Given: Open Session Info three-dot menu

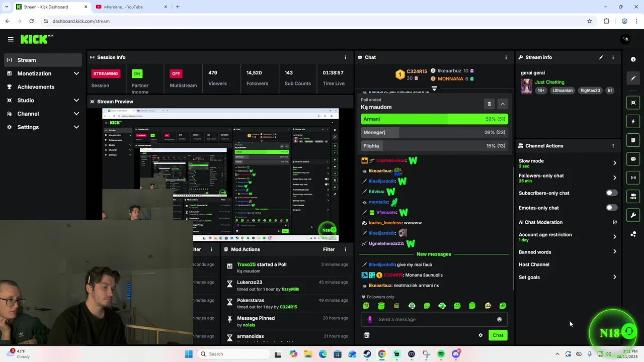Looking at the screenshot, I should (345, 57).
